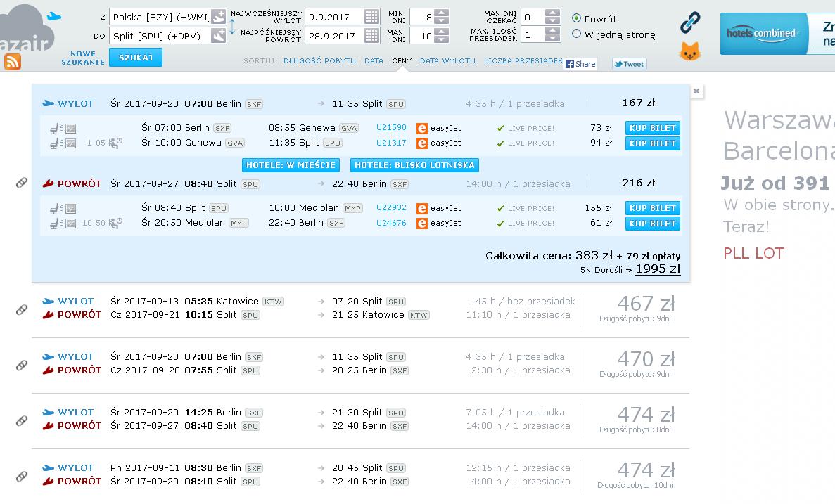Click KUP BILET for Berlin–Genewa flight

click(x=652, y=128)
